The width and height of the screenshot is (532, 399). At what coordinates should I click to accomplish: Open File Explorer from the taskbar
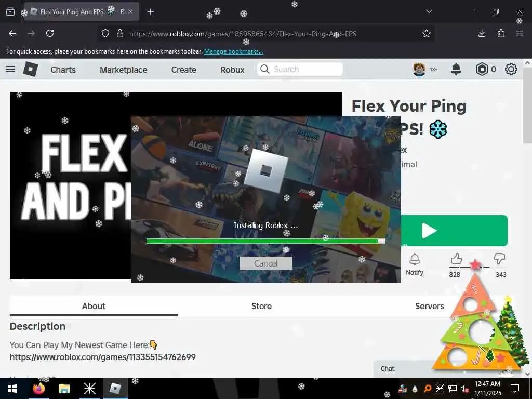pyautogui.click(x=64, y=389)
